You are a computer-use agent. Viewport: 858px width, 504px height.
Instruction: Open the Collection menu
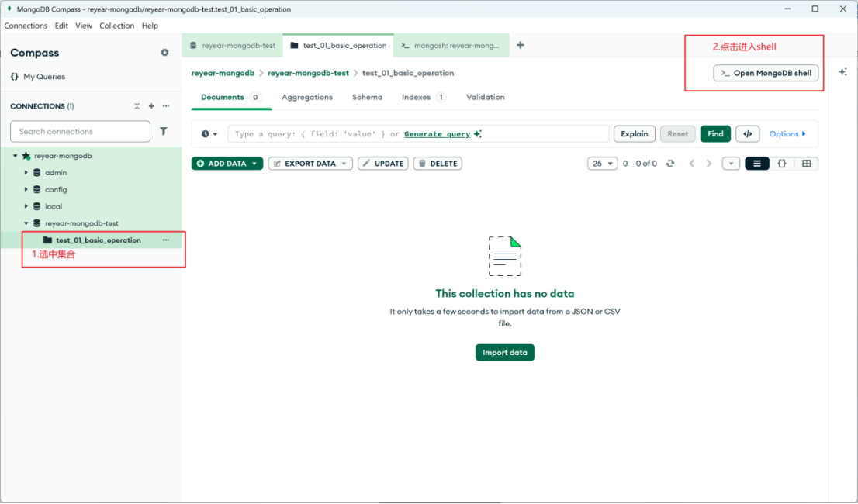[x=116, y=26]
